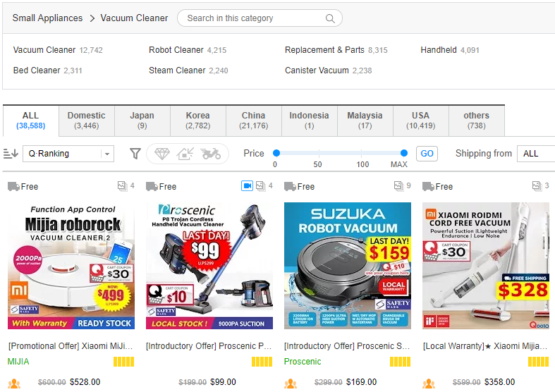Click the group buy icon beside $169.00
The image size is (555, 392).
[291, 383]
